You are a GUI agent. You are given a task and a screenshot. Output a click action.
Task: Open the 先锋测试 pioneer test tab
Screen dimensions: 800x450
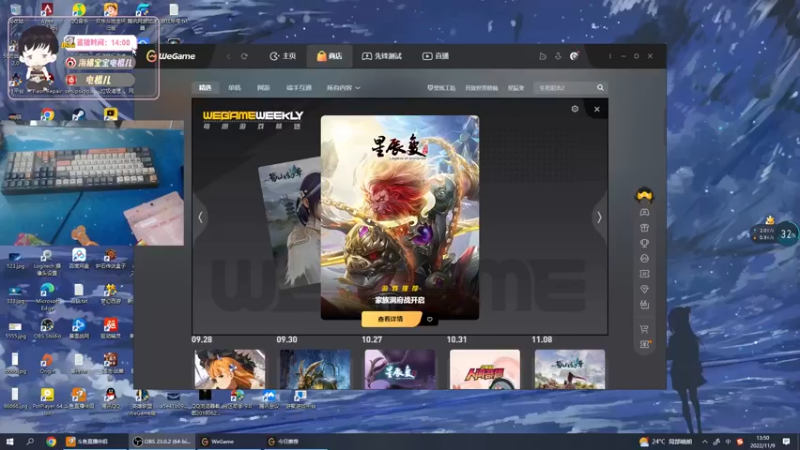tap(382, 56)
